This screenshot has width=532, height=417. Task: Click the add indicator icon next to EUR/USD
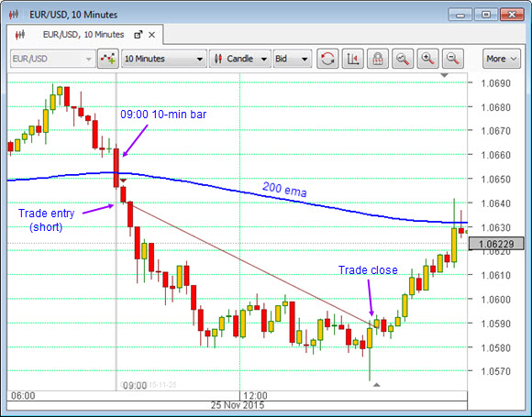(108, 59)
